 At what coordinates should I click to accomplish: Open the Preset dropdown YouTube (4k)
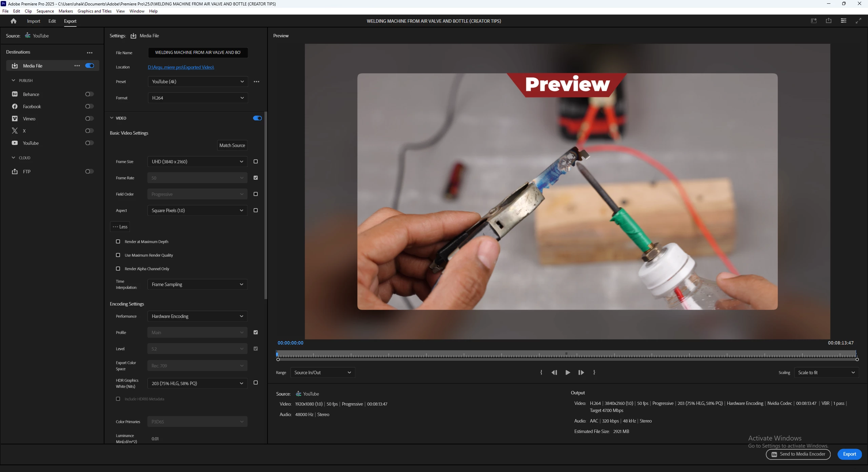[198, 82]
